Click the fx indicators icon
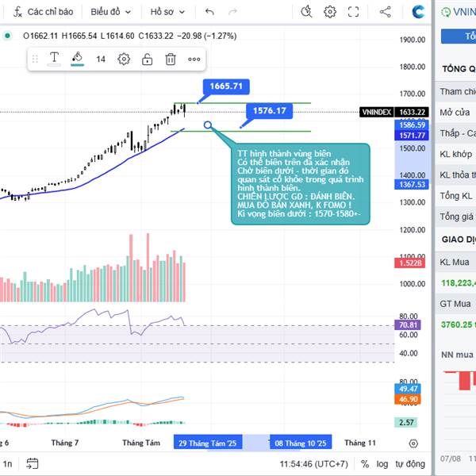The width and height of the screenshot is (476, 476). (x=17, y=12)
